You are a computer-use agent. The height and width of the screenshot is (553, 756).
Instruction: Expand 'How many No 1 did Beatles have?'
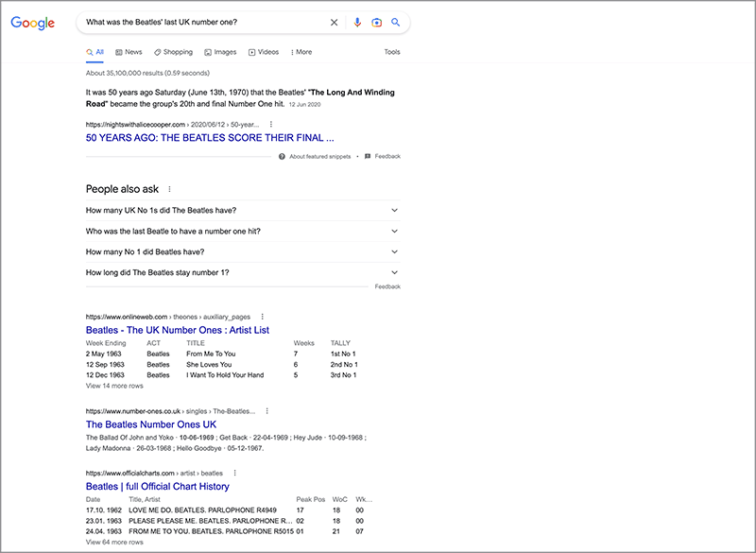tap(243, 251)
